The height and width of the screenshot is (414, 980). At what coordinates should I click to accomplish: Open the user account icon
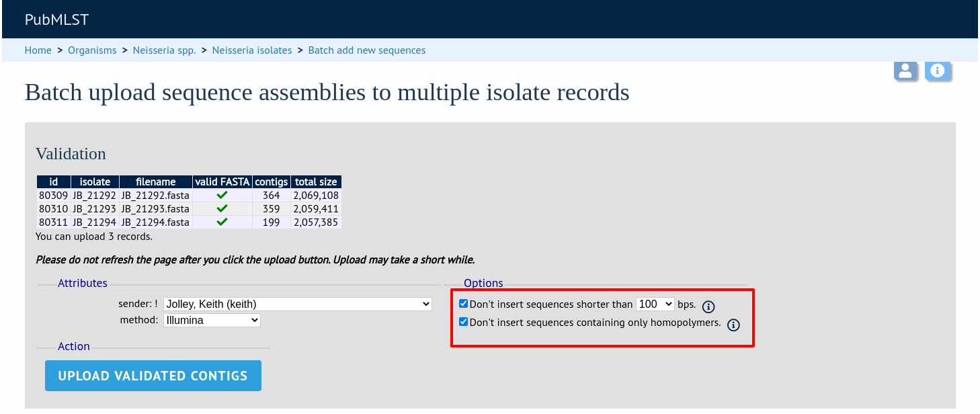coord(905,71)
